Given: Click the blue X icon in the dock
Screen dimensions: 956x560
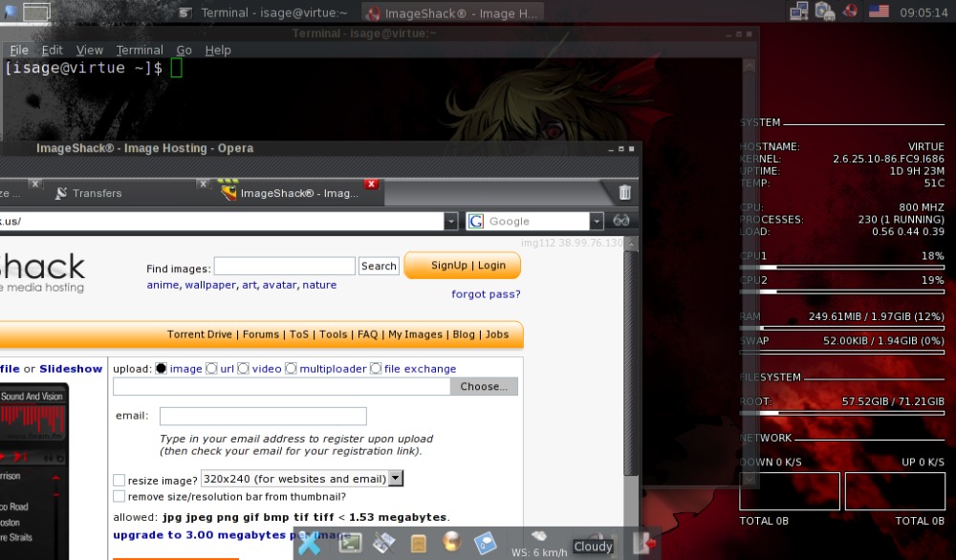Looking at the screenshot, I should (x=309, y=542).
